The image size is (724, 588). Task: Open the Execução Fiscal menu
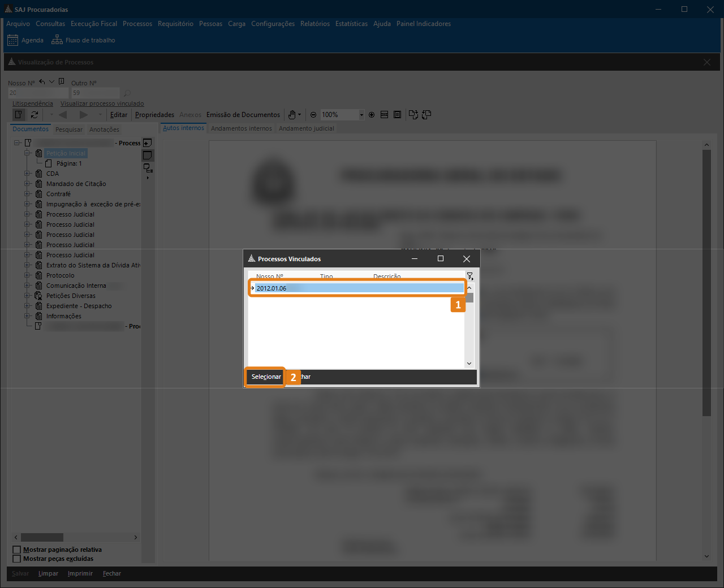coord(94,24)
